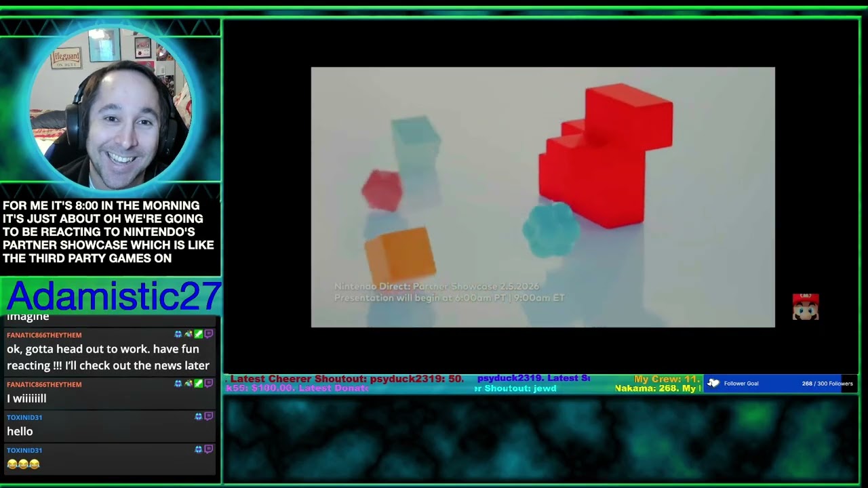The height and width of the screenshot is (488, 868).
Task: Click "Nintendo Direct: Partner Showcase 2.5.2026" text
Action: 437,287
